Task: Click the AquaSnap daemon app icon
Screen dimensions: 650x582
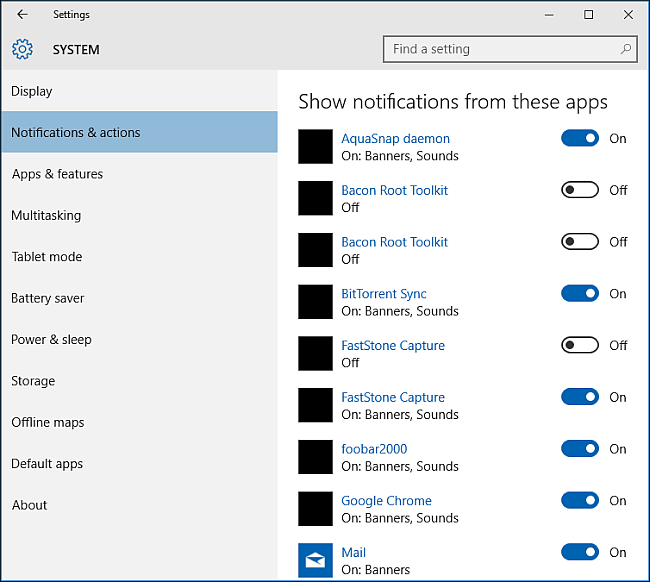Action: (x=315, y=146)
